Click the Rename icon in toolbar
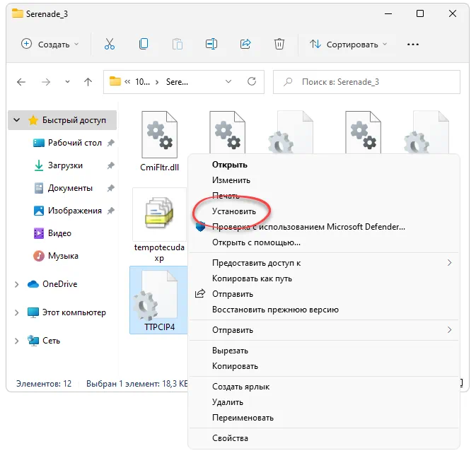The width and height of the screenshot is (476, 458). [x=211, y=45]
